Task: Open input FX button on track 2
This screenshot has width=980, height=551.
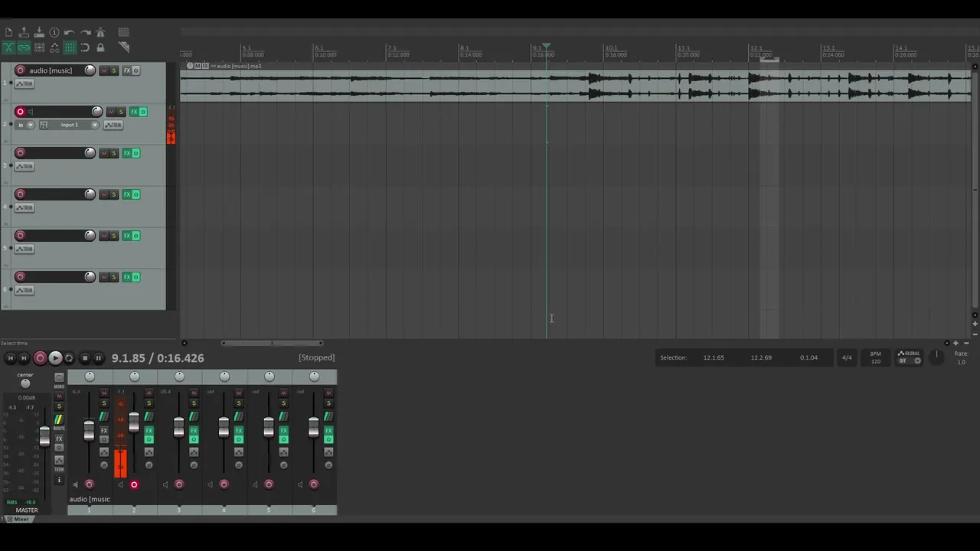Action: point(44,125)
